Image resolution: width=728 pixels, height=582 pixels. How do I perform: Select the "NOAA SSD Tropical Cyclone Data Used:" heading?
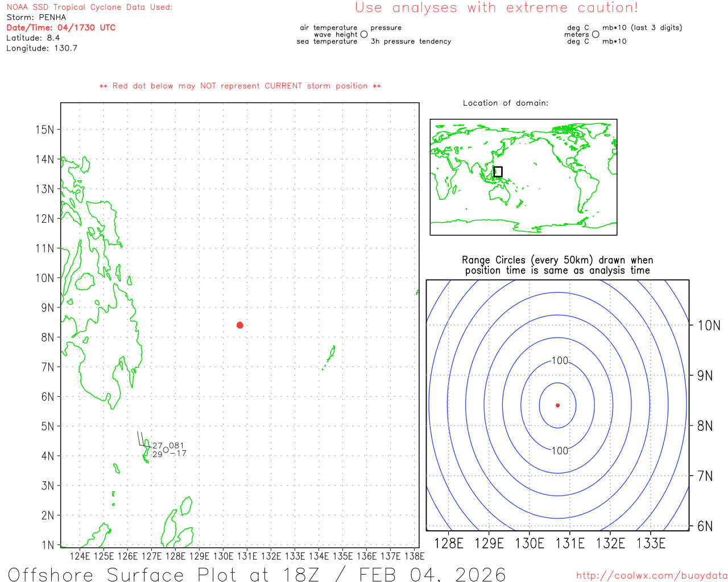[x=89, y=7]
